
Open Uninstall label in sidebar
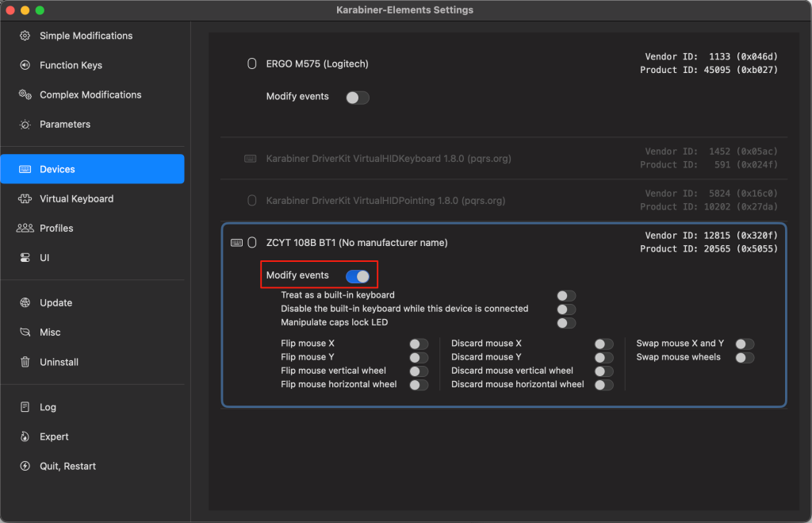59,363
